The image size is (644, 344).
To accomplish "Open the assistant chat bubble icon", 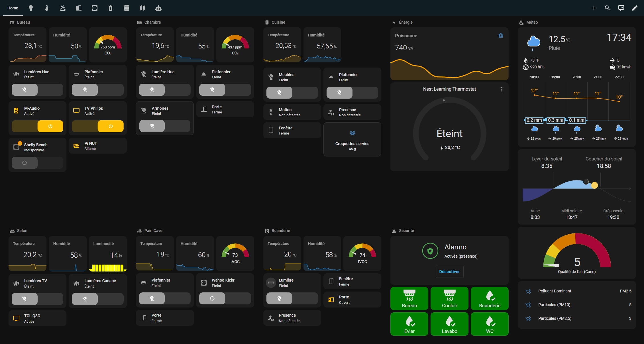I will [x=621, y=8].
